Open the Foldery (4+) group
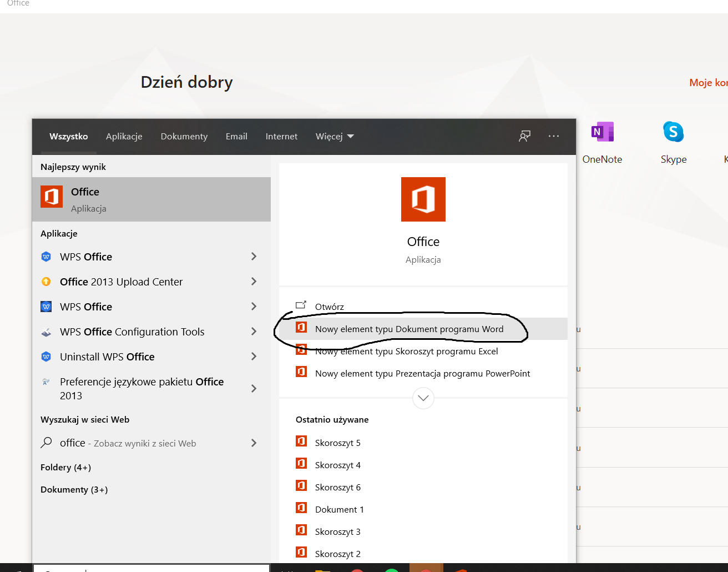The height and width of the screenshot is (572, 728). pyautogui.click(x=65, y=467)
